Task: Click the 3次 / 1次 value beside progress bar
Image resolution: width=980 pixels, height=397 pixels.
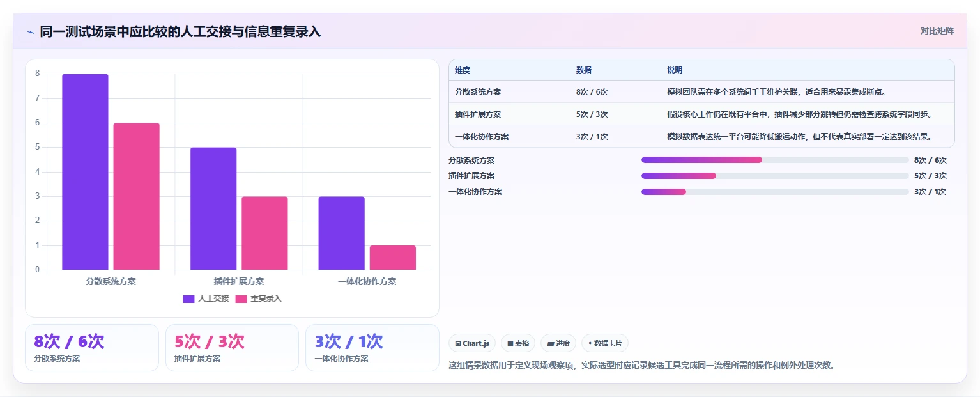Action: (x=930, y=192)
